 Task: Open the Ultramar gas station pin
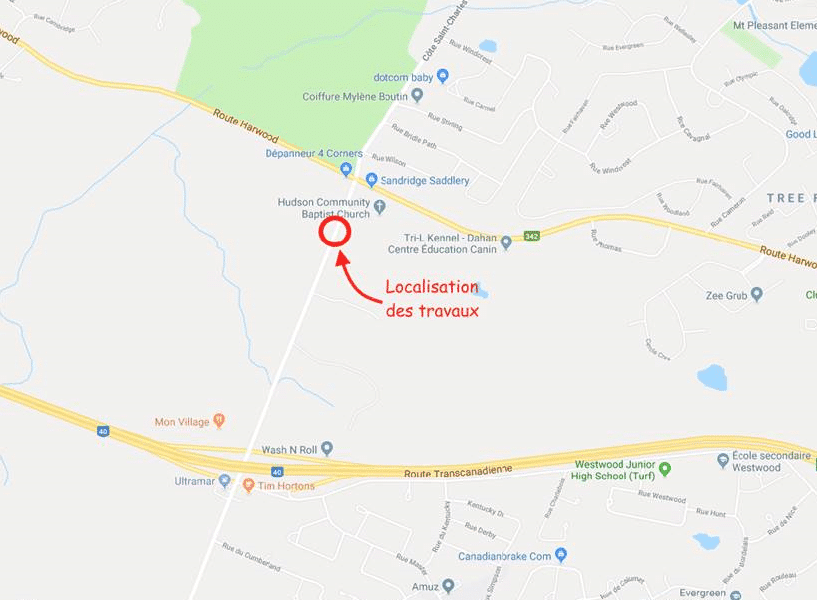[x=225, y=480]
